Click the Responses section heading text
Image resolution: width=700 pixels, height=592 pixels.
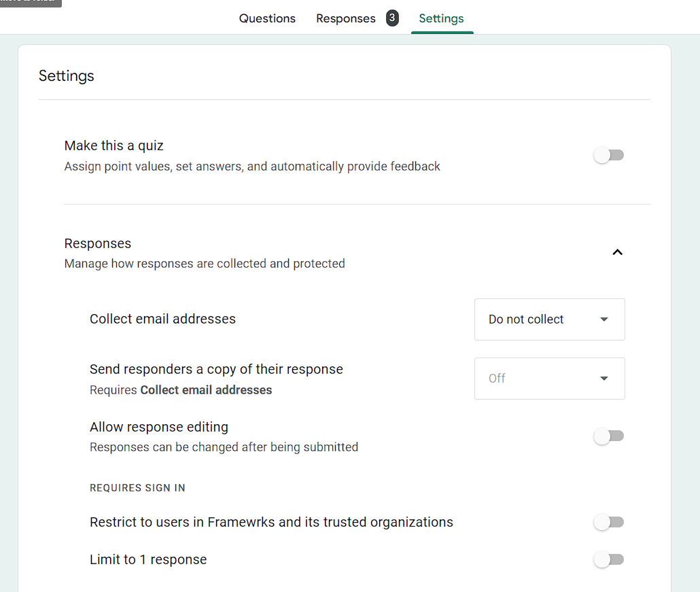(x=98, y=243)
